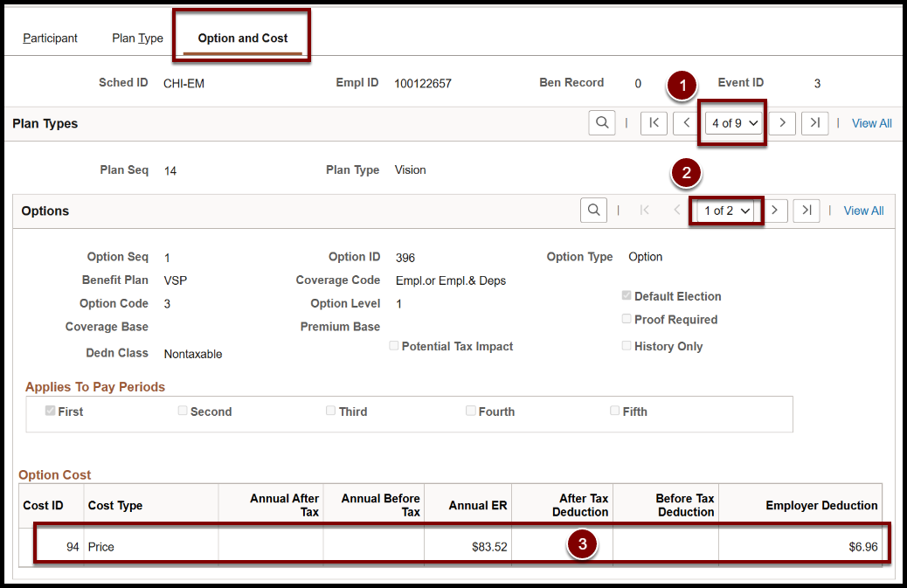Open the 1 of 2 options selector
The image size is (907, 588).
(725, 211)
